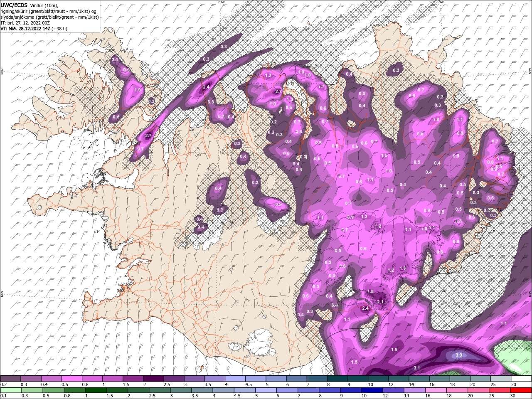532x399 pixels.
Task: Select the lower green swatch labeled 0.5
Action: pos(53,390)
